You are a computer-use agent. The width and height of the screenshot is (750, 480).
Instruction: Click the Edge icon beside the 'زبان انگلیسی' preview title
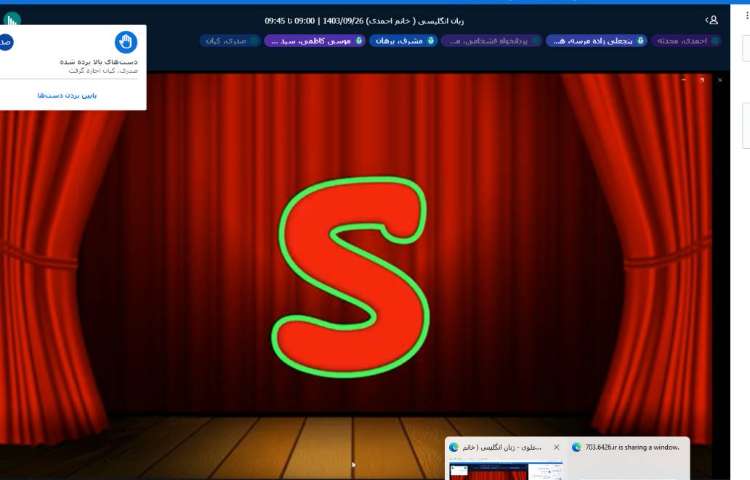coord(453,447)
